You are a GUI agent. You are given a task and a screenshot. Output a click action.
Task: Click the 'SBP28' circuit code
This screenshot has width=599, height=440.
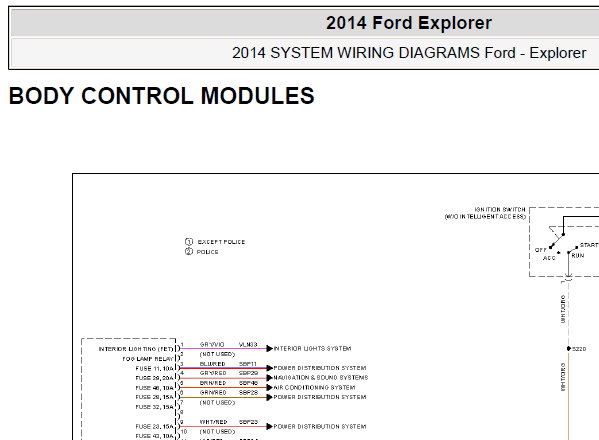tap(249, 393)
